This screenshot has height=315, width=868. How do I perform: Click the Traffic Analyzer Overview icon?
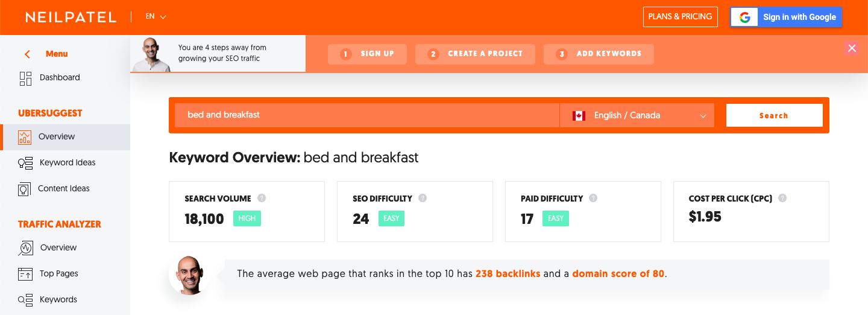tap(25, 248)
